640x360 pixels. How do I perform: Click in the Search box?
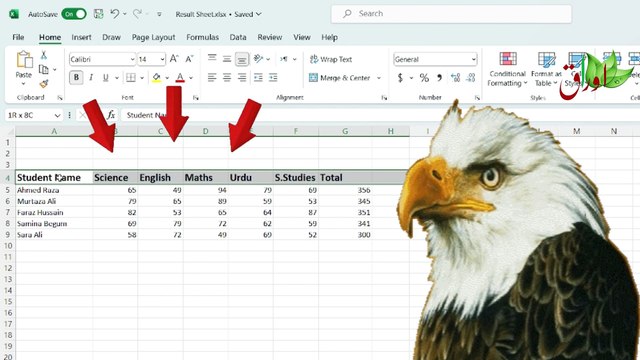[451, 14]
